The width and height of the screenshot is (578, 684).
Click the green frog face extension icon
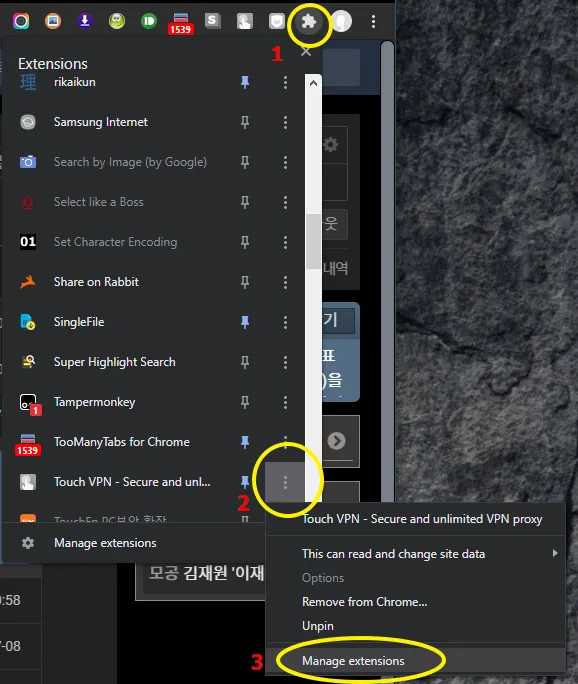tap(117, 21)
